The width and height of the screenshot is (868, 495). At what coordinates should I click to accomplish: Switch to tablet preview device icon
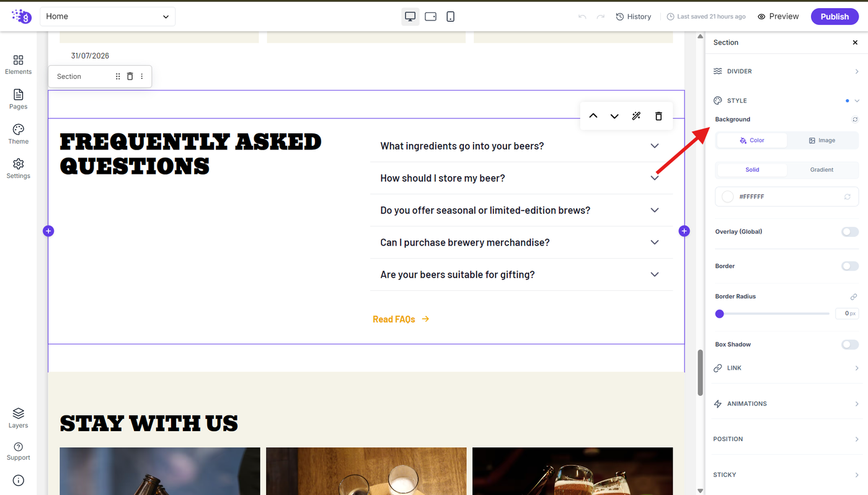coord(430,17)
